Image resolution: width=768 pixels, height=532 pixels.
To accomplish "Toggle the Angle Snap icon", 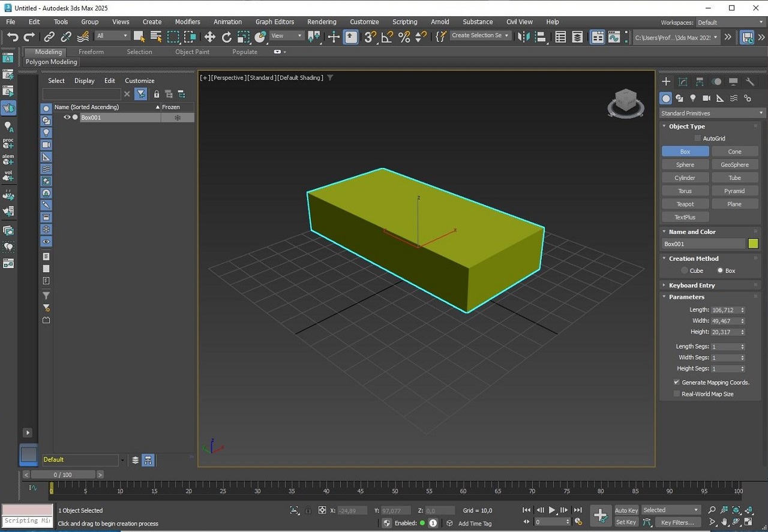I will coord(387,37).
